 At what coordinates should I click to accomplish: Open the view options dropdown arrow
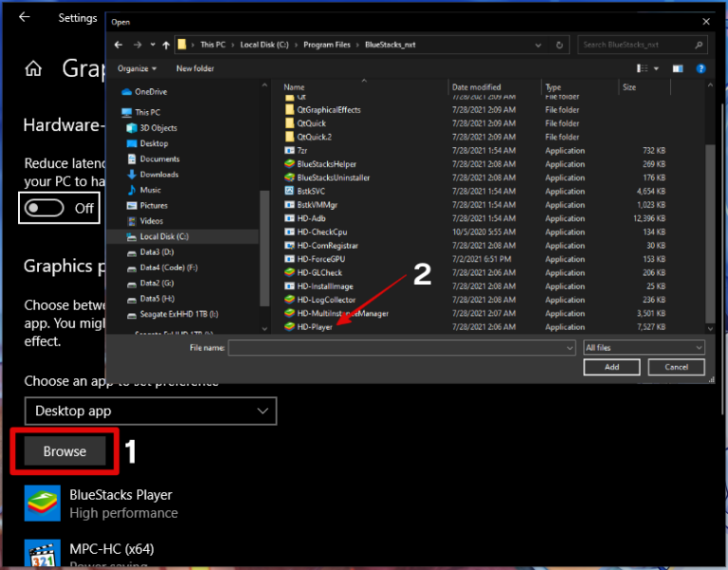coord(657,68)
